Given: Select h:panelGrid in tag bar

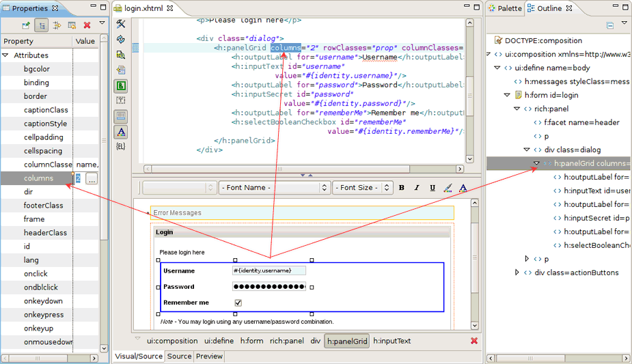Looking at the screenshot, I should click(x=347, y=341).
